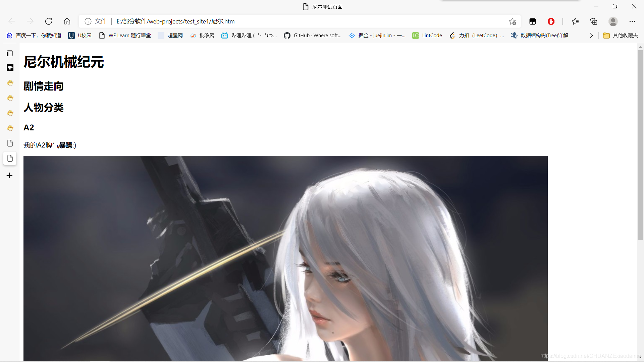
Task: Click the browser refresh button
Action: [49, 21]
